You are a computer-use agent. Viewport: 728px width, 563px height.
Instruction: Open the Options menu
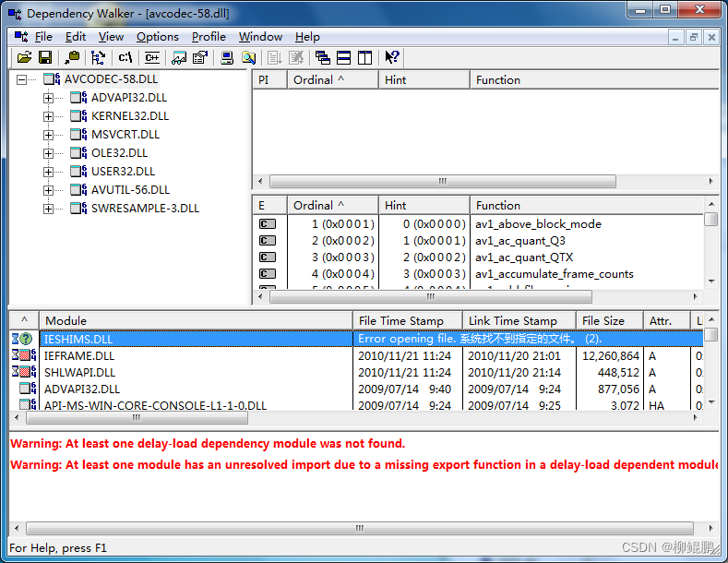pos(158,37)
